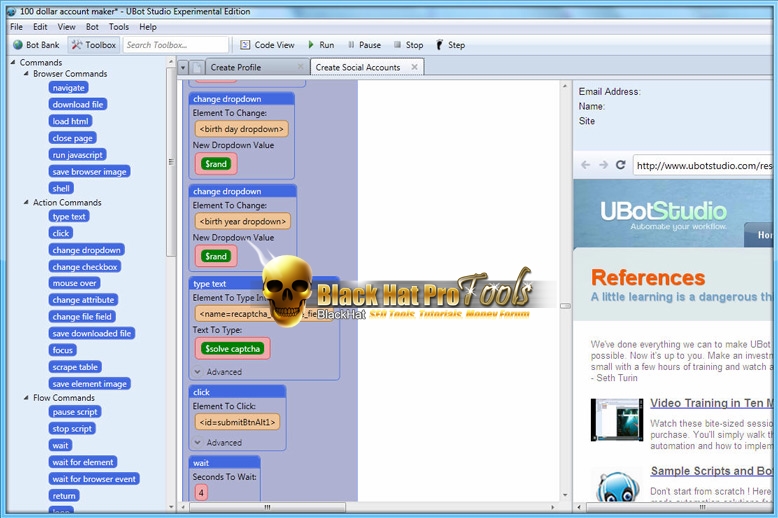Open the Help menu
The width and height of the screenshot is (778, 518).
[x=148, y=27]
